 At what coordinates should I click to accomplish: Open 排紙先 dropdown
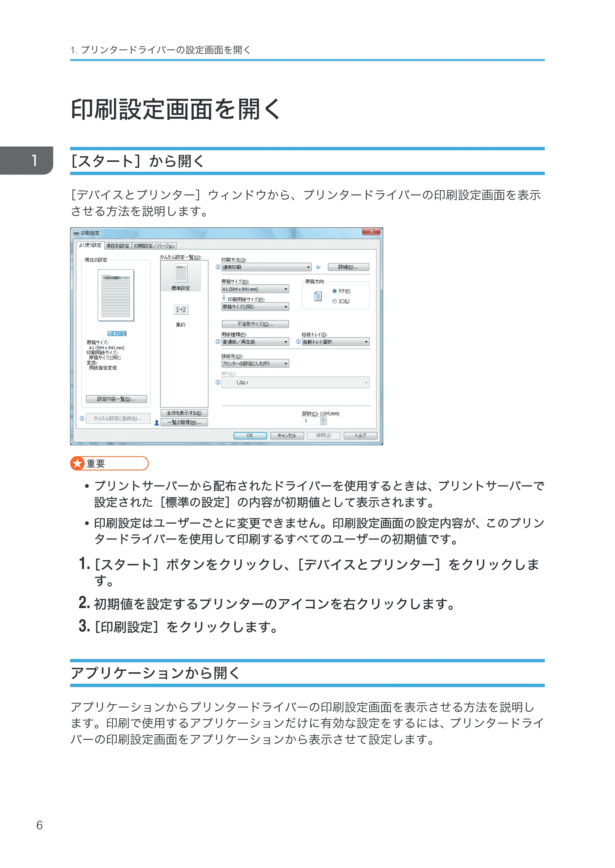point(255,363)
